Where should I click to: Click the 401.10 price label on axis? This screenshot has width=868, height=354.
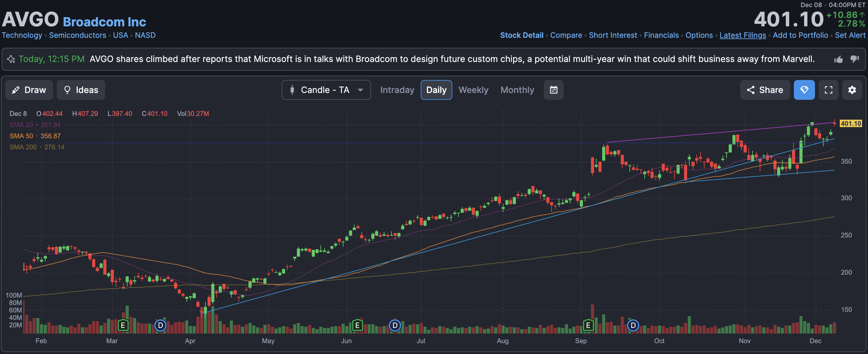851,124
